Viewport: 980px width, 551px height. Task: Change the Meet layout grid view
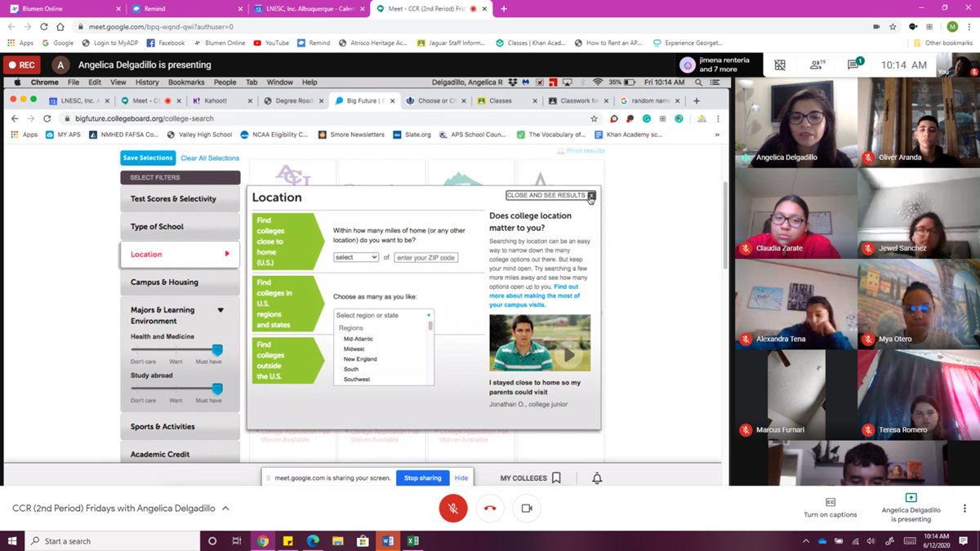click(780, 64)
